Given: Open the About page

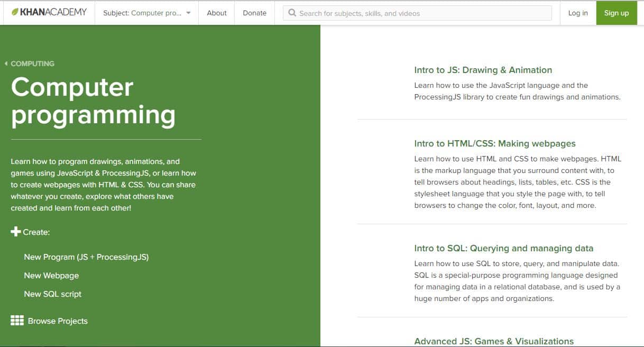Looking at the screenshot, I should (216, 13).
